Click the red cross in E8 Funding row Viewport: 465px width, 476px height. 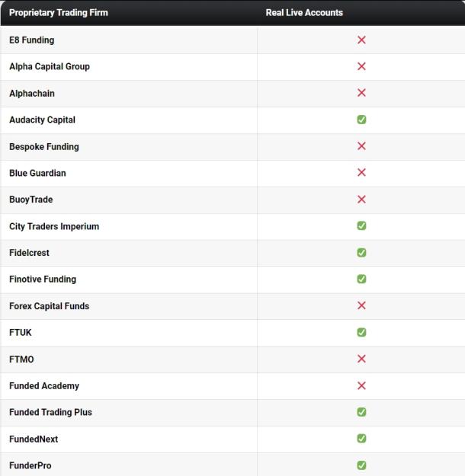[361, 40]
